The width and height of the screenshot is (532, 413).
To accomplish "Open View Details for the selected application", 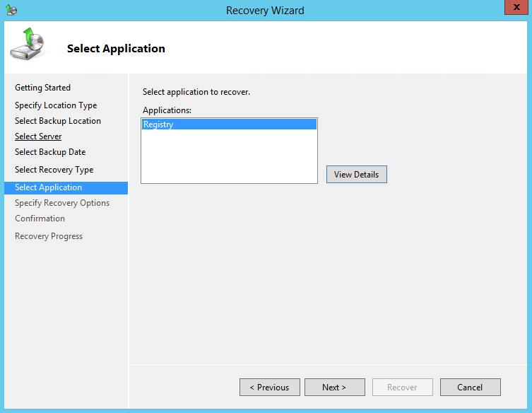I will 356,174.
